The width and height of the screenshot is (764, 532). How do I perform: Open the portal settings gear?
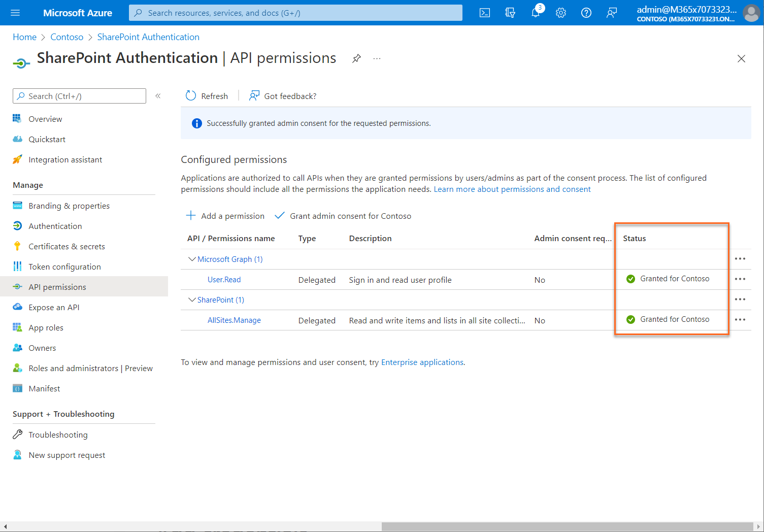[560, 13]
